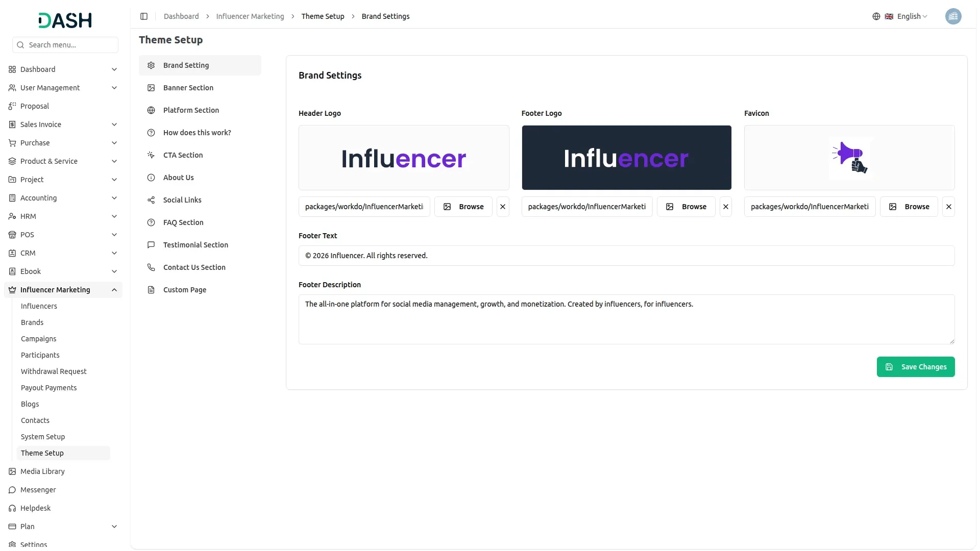Open the Banner Section image icon
Viewport: 980px width, 551px height.
point(151,87)
